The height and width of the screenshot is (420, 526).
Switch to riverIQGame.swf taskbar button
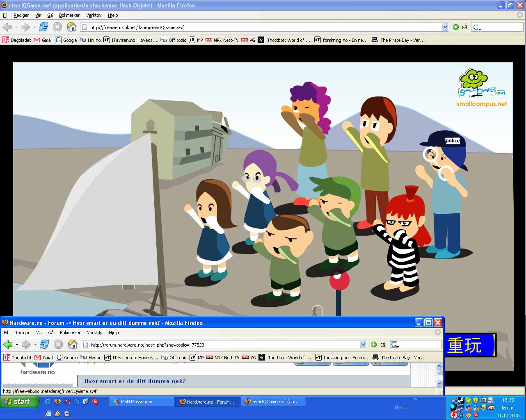[x=273, y=402]
